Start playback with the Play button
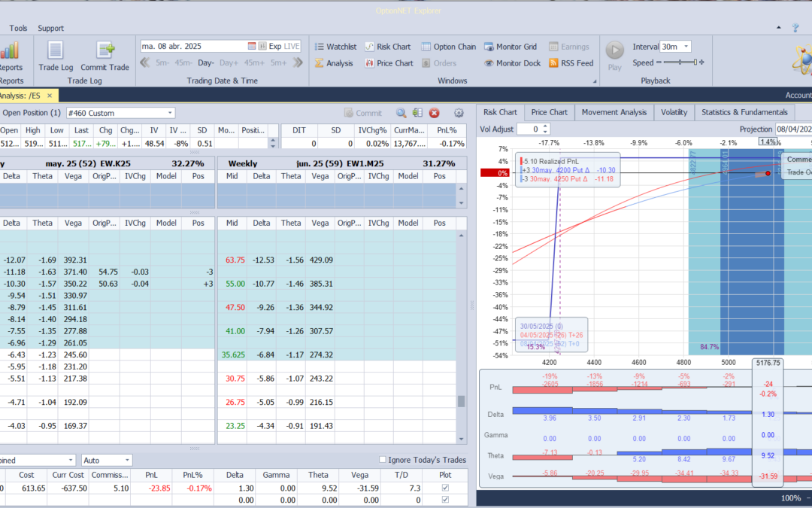 coord(615,56)
